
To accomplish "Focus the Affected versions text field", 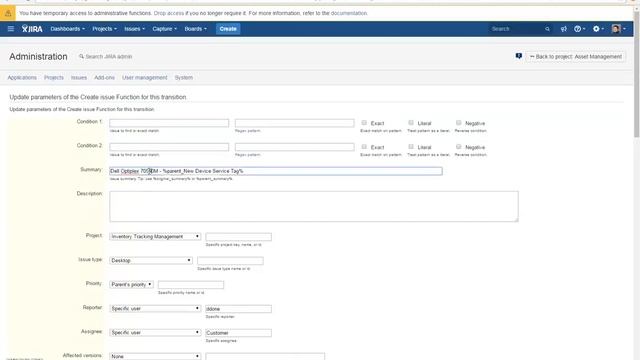I will click(x=265, y=357).
